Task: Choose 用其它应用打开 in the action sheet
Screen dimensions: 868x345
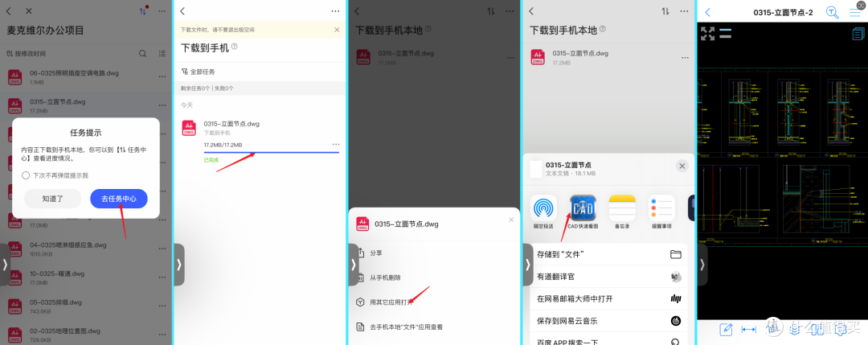Action: click(x=435, y=302)
